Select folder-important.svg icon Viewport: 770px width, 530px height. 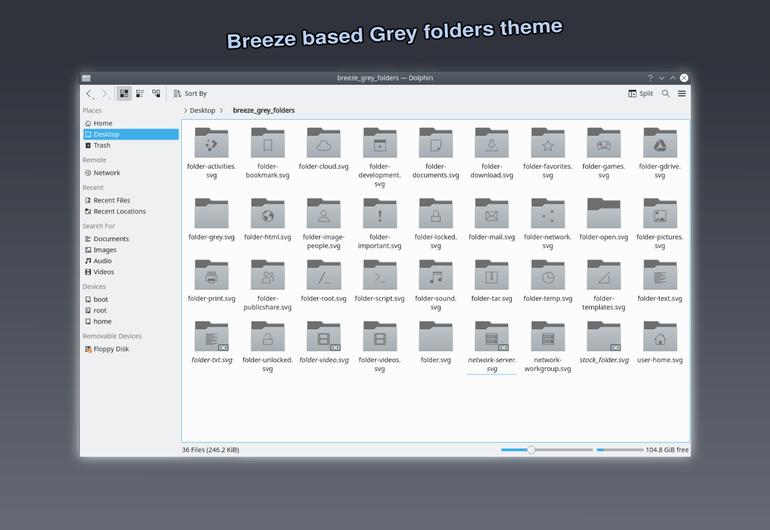(380, 213)
